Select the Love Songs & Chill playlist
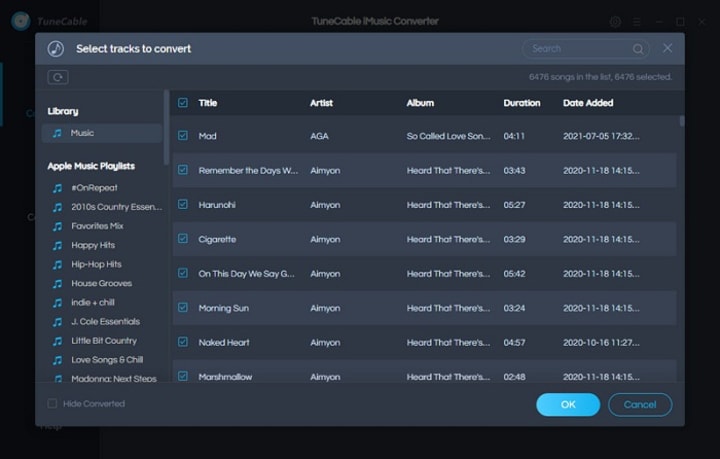The height and width of the screenshot is (459, 720). coord(107,360)
